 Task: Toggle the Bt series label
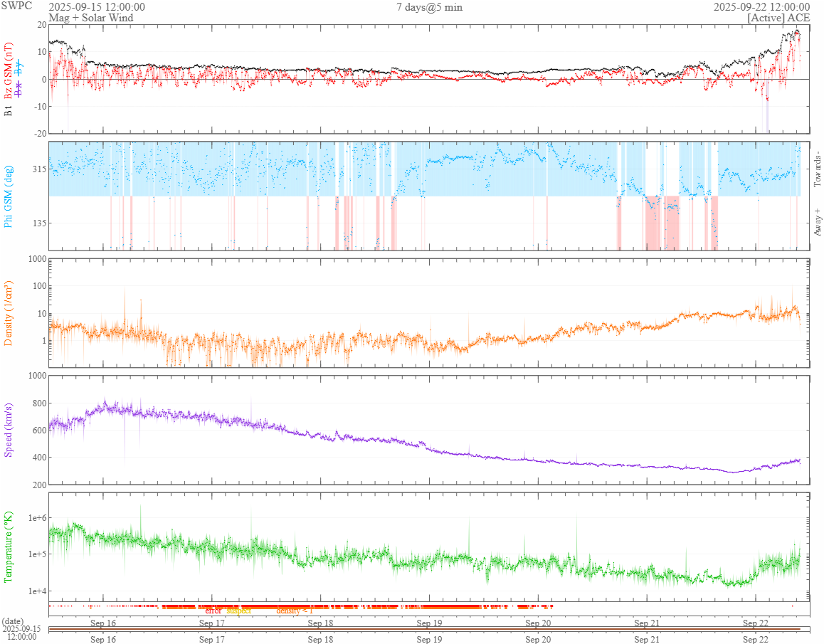pos(8,112)
